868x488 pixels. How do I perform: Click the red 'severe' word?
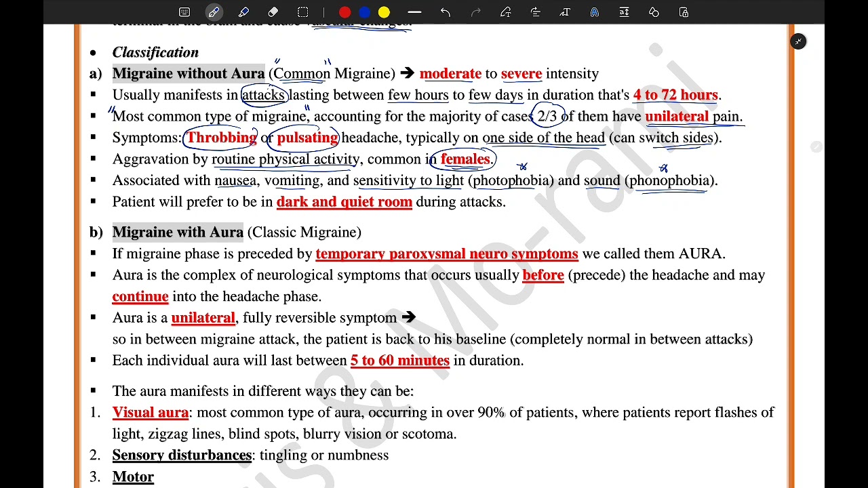coord(521,73)
